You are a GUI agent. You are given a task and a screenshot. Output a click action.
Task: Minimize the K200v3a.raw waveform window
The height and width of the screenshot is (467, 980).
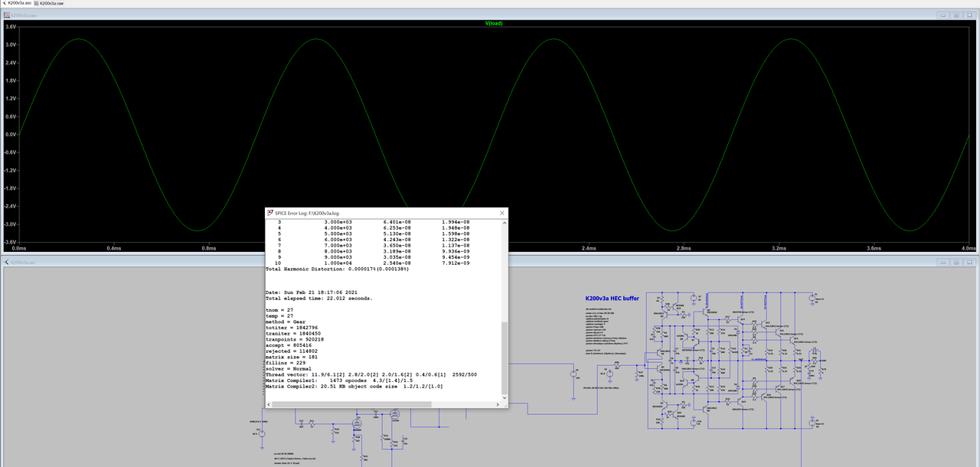[942, 15]
